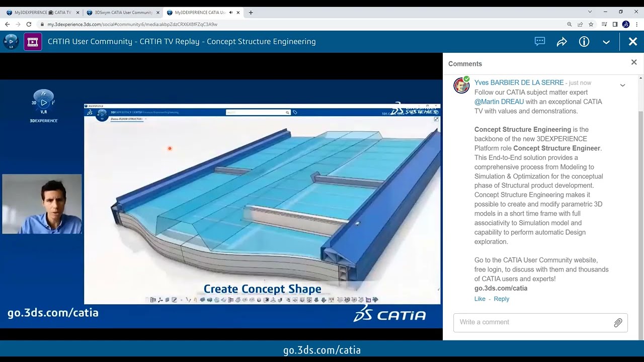This screenshot has height=362, width=644.
Task: Open the browser three-dot menu
Action: pos(637,24)
